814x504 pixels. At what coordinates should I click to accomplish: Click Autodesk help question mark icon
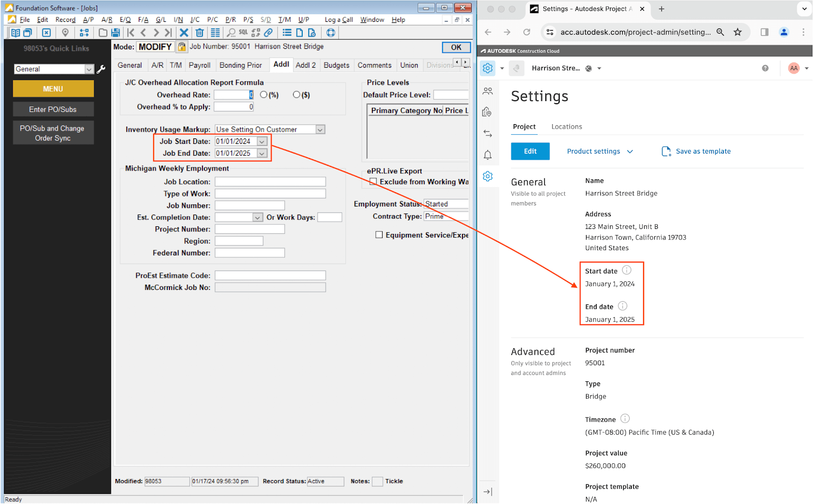coord(765,68)
